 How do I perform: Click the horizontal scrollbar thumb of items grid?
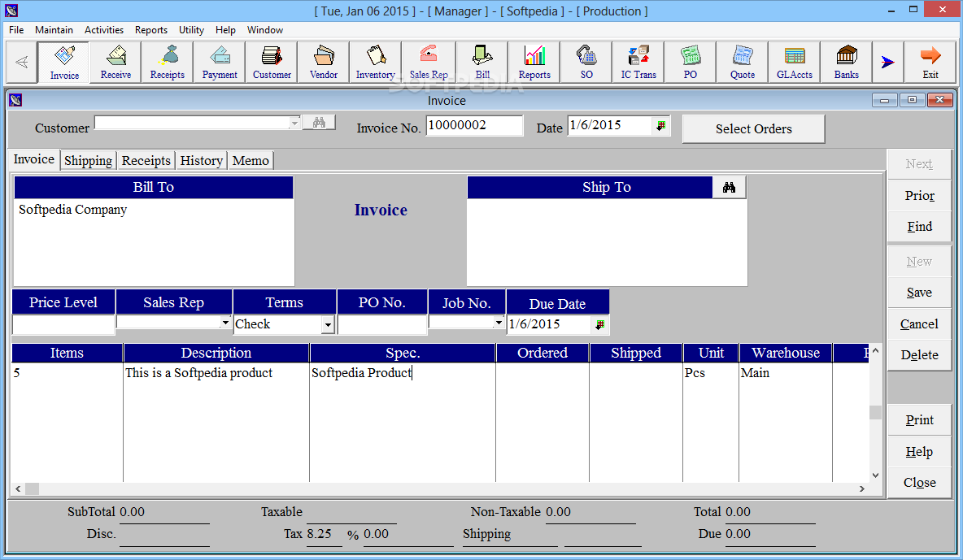[x=32, y=488]
